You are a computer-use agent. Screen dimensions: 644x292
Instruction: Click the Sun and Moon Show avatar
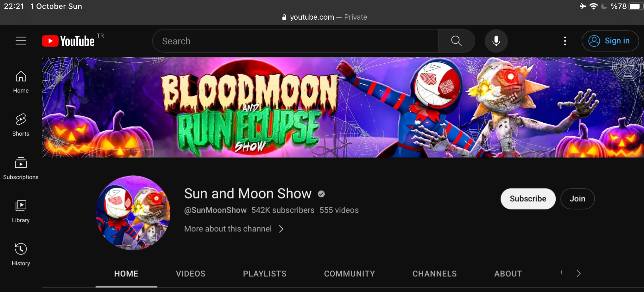point(133,213)
